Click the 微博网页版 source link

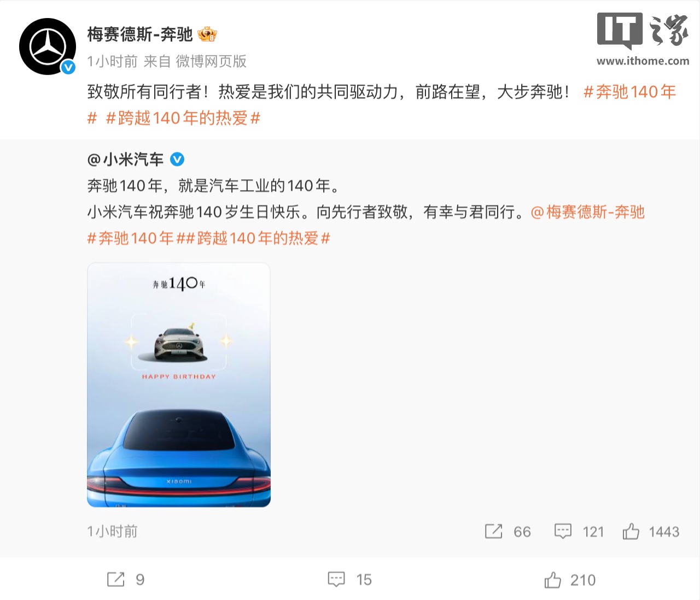click(x=211, y=61)
